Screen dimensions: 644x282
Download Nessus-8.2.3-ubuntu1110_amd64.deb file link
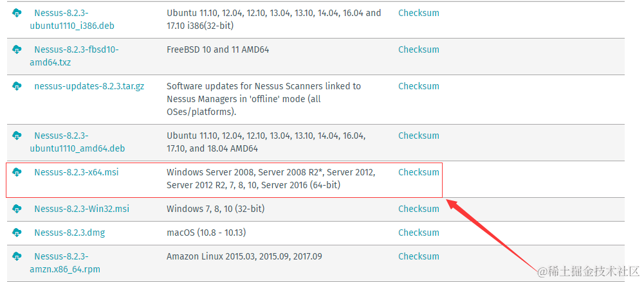(77, 142)
